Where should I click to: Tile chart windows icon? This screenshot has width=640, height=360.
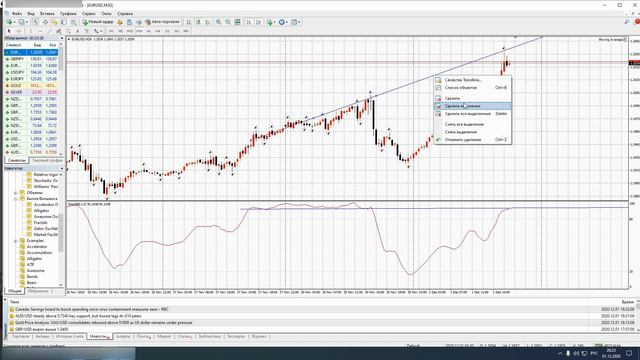pyautogui.click(x=237, y=22)
